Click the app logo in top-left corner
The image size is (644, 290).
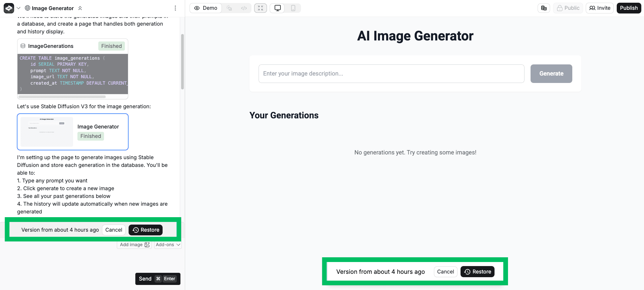point(9,8)
